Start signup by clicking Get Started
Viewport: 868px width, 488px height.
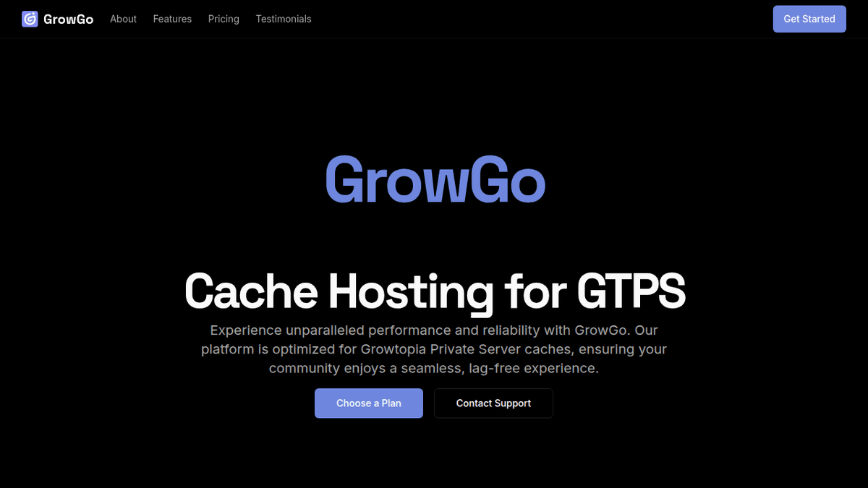click(x=809, y=19)
